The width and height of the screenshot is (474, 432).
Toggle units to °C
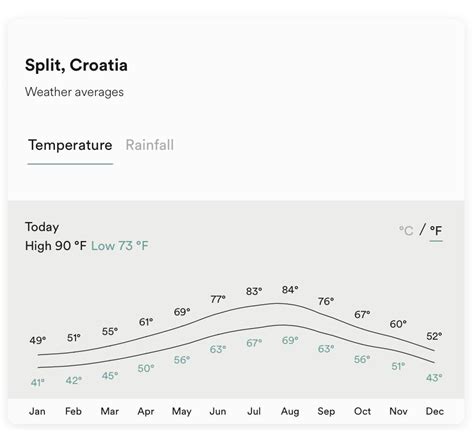406,230
